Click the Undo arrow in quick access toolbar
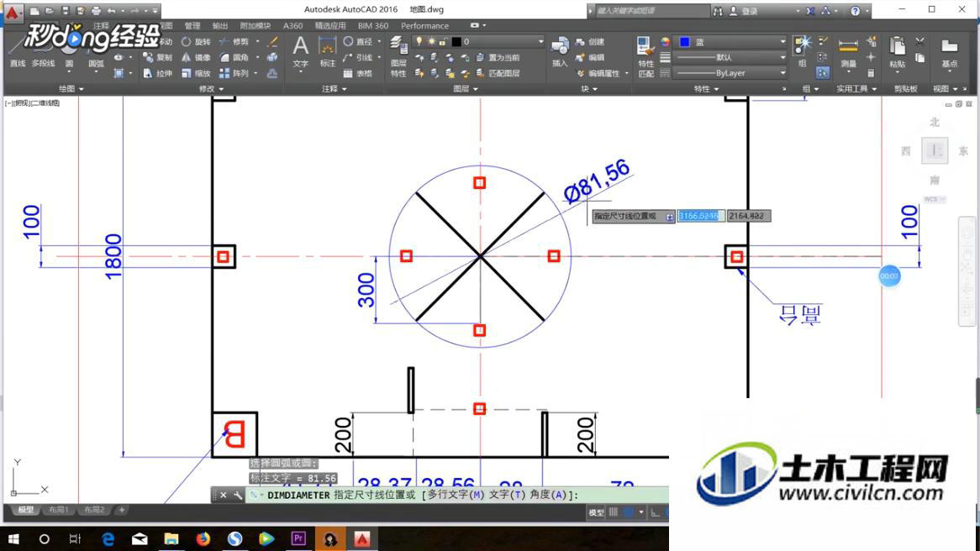This screenshot has width=980, height=551. point(111,11)
